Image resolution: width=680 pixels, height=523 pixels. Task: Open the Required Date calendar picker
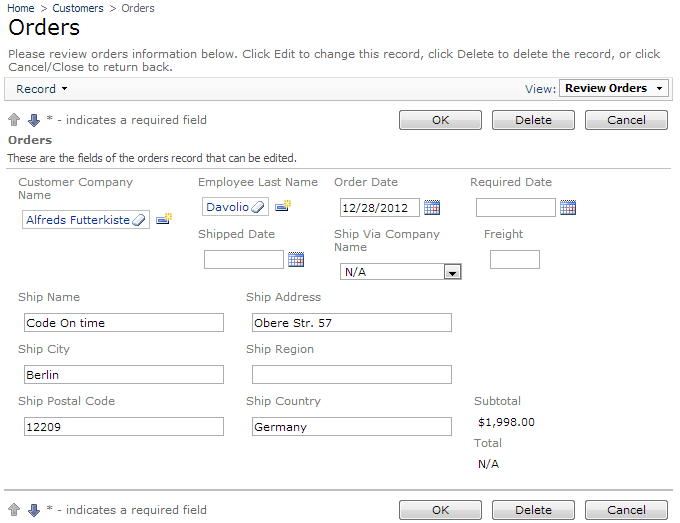[x=567, y=208]
